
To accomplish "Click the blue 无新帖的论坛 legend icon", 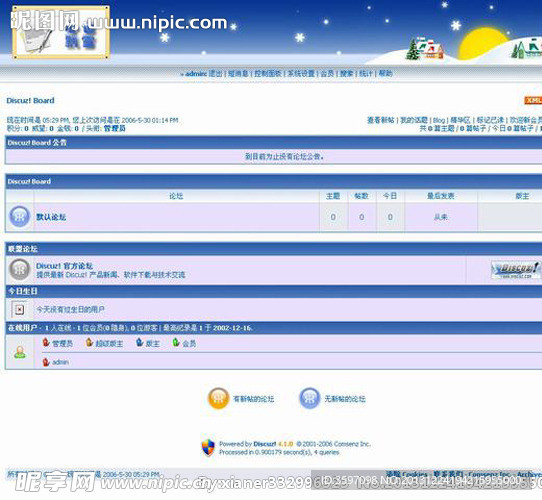I will [x=309, y=398].
